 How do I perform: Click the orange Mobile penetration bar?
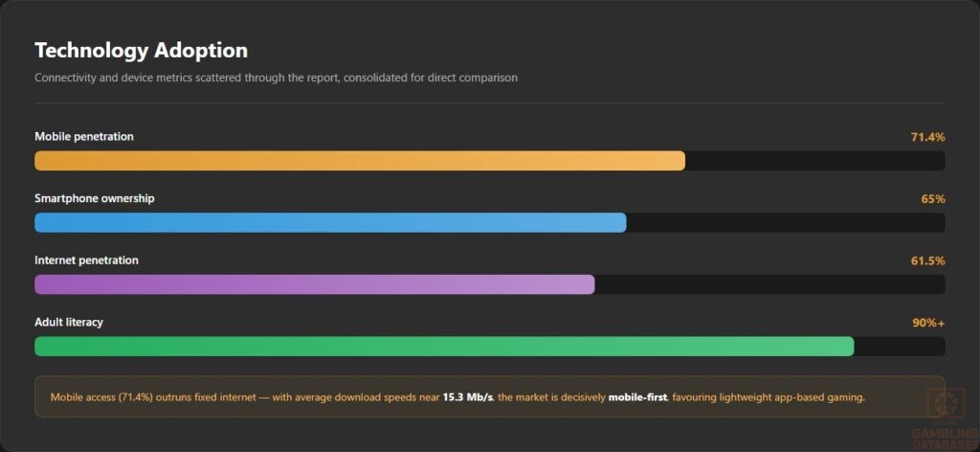(360, 161)
